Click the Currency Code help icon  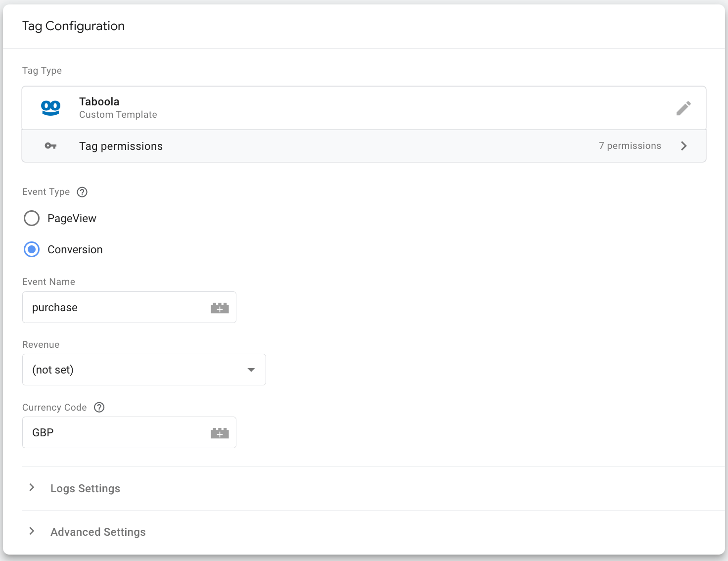(x=99, y=407)
